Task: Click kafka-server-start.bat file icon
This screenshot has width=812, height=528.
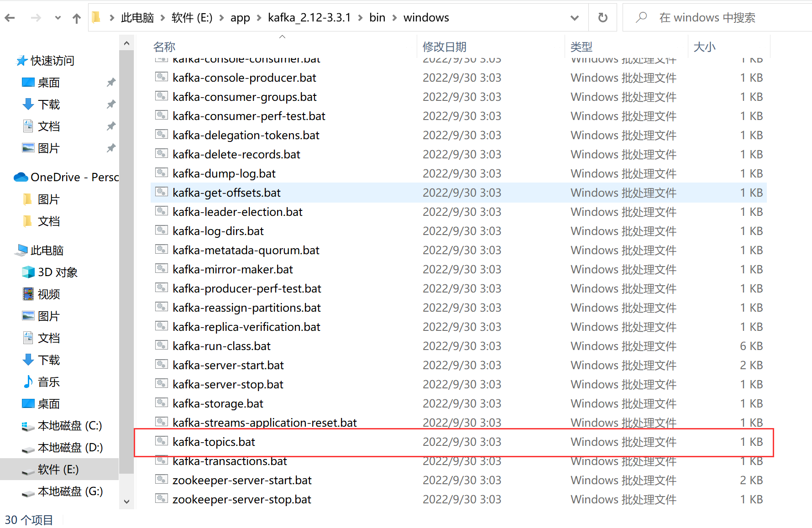Action: (161, 365)
